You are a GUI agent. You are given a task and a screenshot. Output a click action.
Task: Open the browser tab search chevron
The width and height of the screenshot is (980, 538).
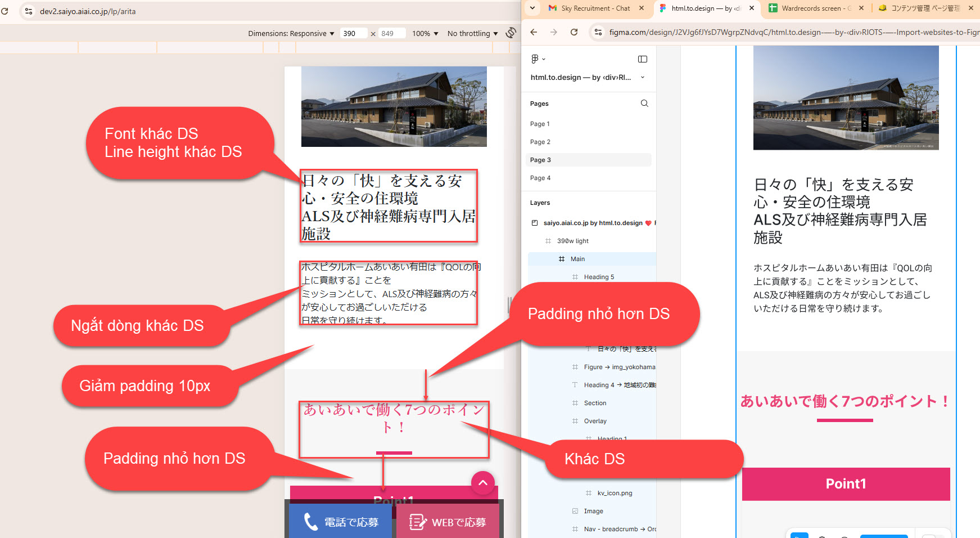tap(532, 8)
